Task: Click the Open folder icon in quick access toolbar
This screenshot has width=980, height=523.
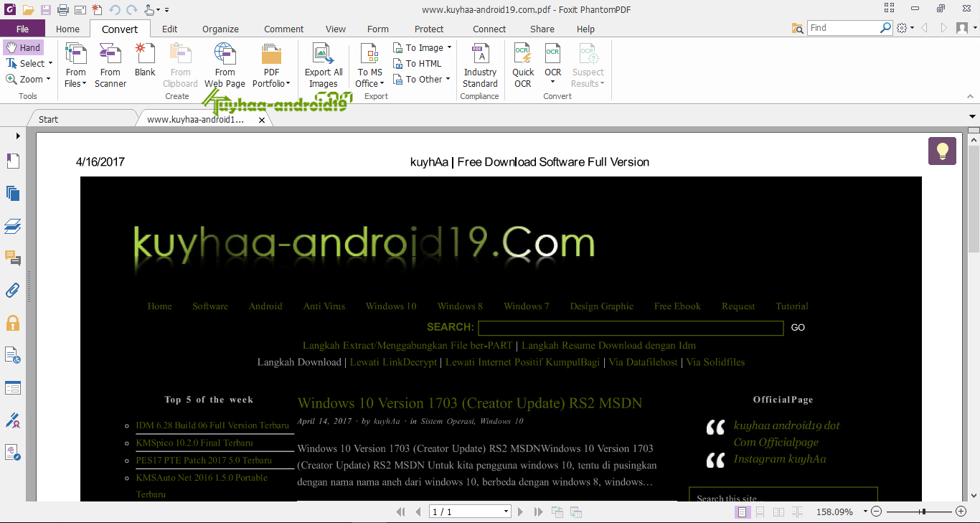Action: (x=28, y=10)
